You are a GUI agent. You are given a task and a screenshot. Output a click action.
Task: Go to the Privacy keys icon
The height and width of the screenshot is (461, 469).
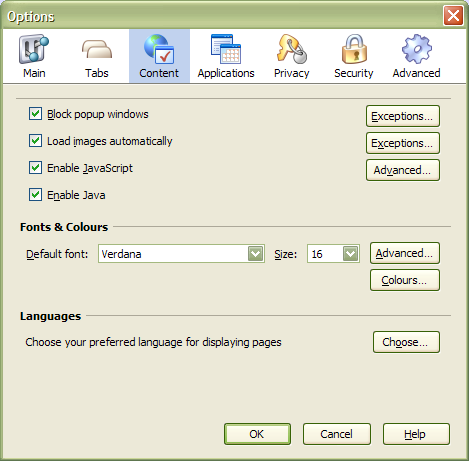click(292, 49)
